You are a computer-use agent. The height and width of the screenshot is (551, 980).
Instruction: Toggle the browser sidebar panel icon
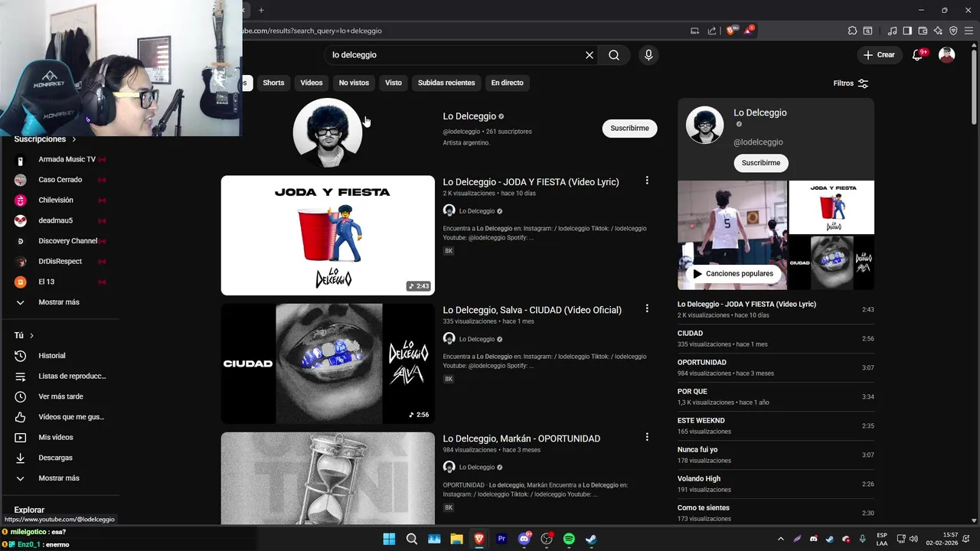click(x=907, y=31)
